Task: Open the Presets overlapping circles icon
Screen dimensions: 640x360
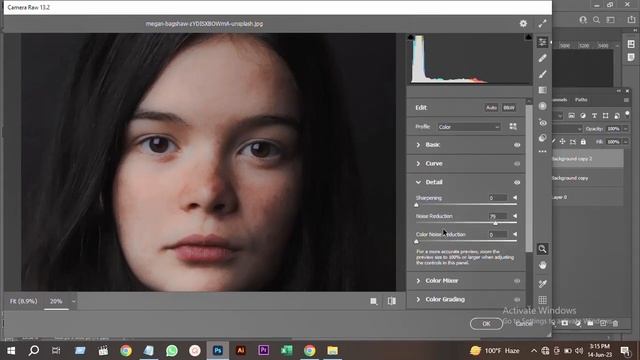Action: point(542,138)
